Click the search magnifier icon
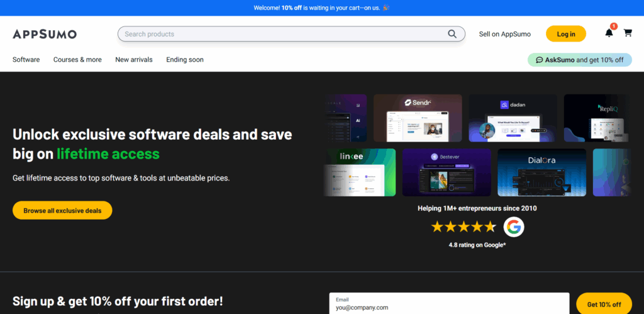This screenshot has width=644, height=314. (x=452, y=34)
